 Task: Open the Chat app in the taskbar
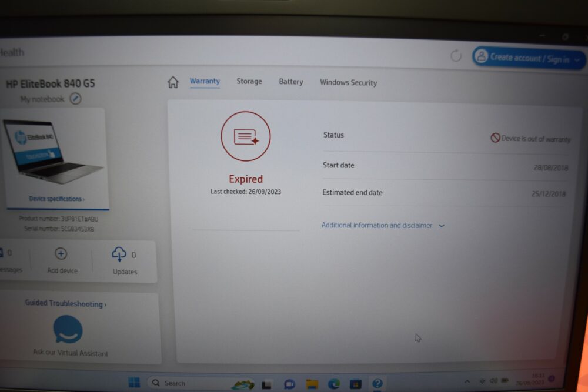tap(289, 384)
